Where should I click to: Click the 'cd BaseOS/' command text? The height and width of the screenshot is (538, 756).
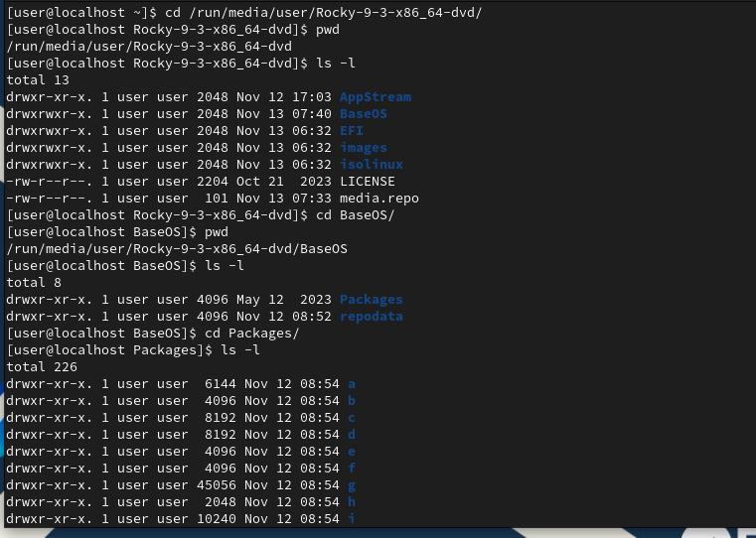pyautogui.click(x=356, y=215)
